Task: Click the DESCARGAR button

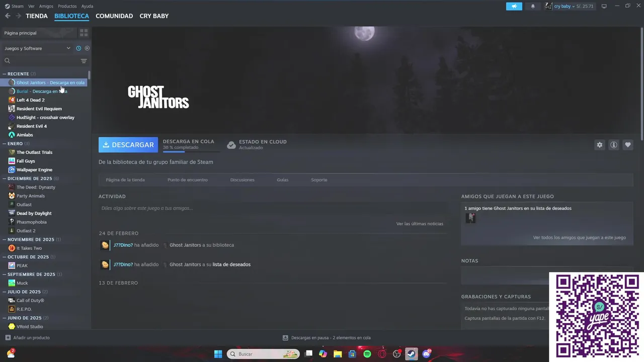Action: (128, 145)
